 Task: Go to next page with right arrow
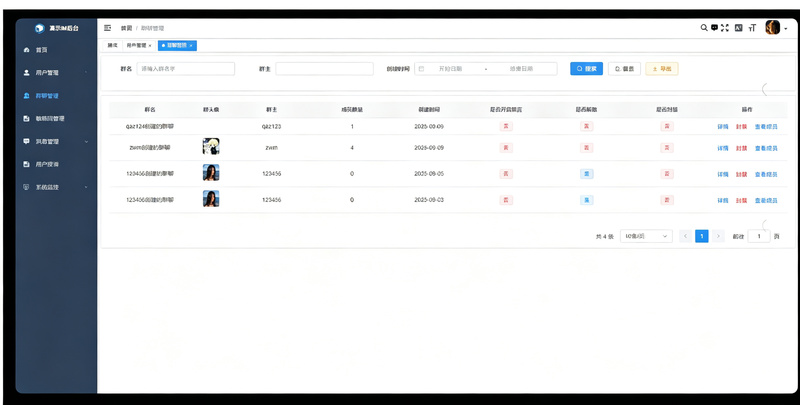(x=718, y=236)
